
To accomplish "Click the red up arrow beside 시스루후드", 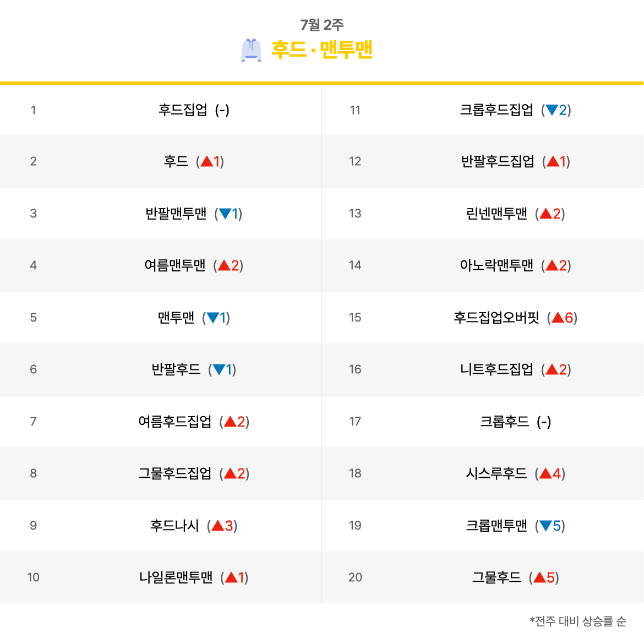I will coord(545,473).
